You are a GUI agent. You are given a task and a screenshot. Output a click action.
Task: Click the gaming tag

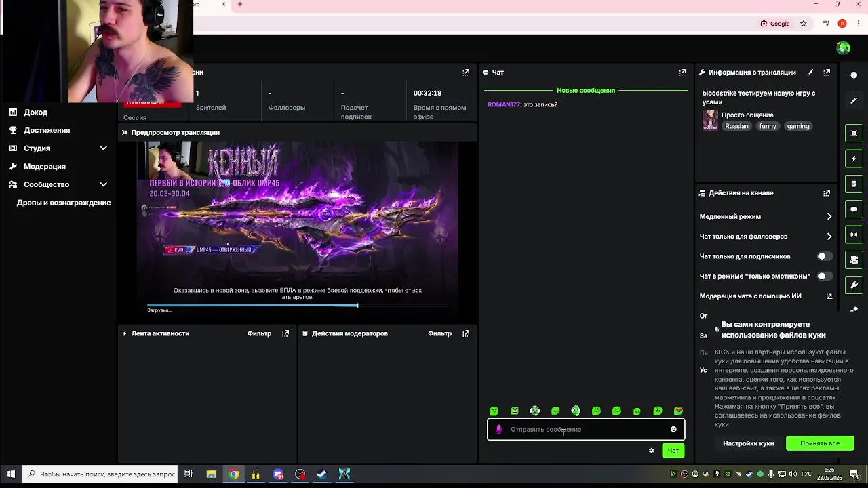click(798, 126)
